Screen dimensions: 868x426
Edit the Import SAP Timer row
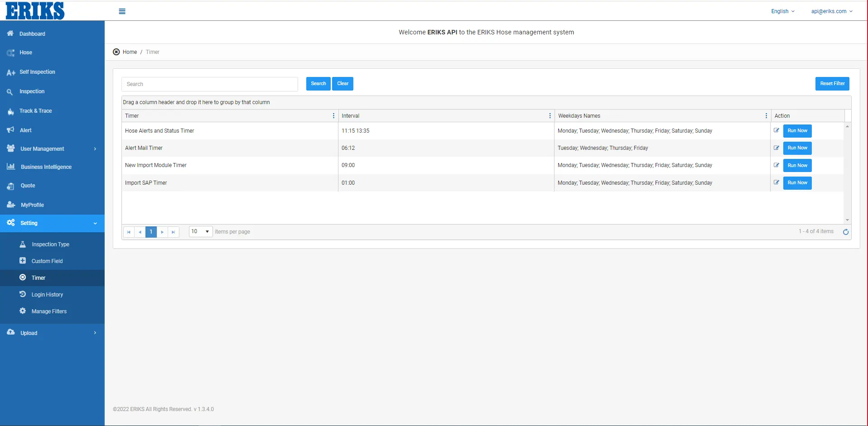coord(776,182)
